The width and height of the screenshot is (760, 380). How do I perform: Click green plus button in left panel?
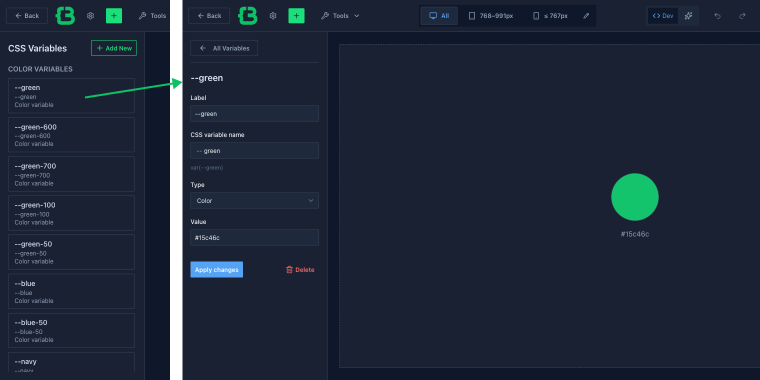(114, 16)
